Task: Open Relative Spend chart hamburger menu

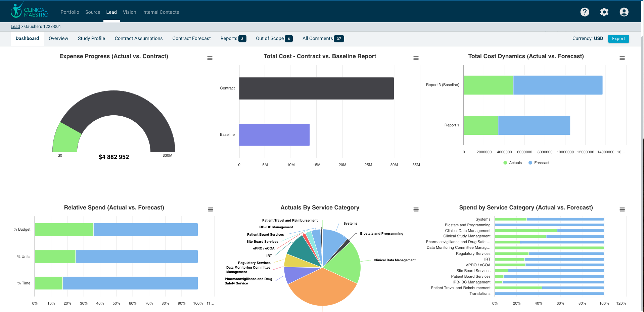Action: tap(210, 209)
